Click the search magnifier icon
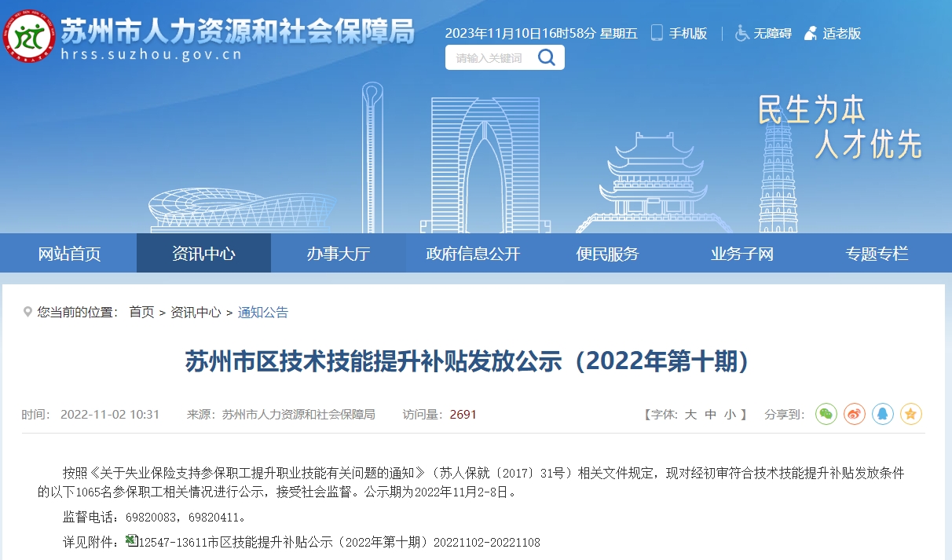Image resolution: width=952 pixels, height=560 pixels. [547, 57]
